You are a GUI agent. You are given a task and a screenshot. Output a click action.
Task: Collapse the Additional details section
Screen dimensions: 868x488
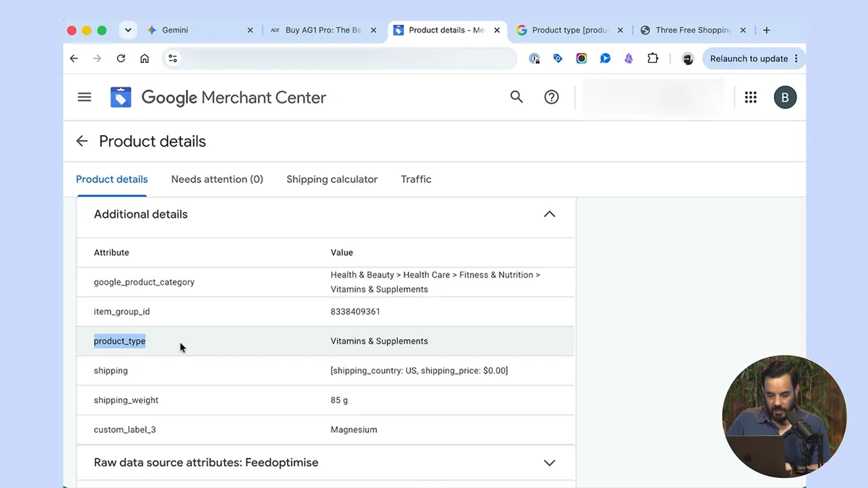(550, 214)
